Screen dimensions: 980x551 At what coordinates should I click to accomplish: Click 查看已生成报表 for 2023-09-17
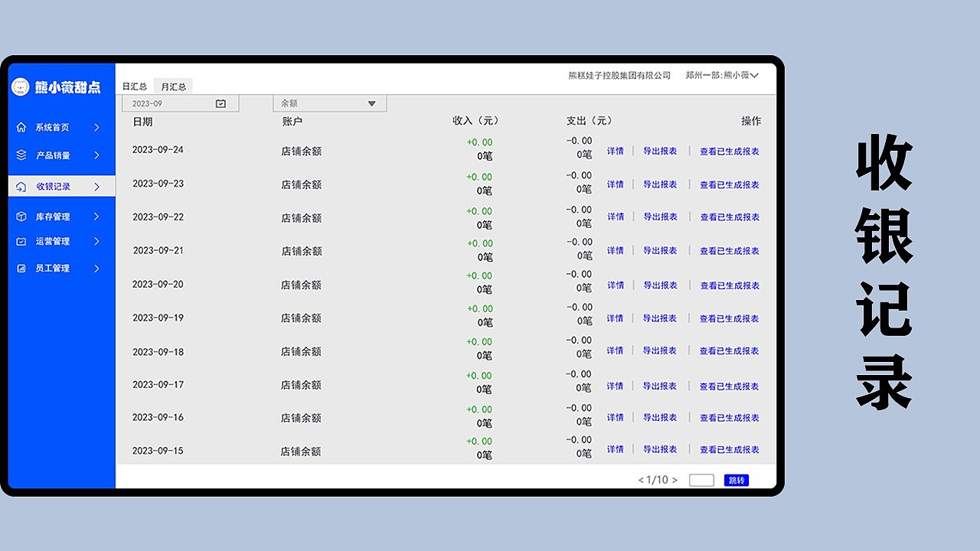point(730,386)
